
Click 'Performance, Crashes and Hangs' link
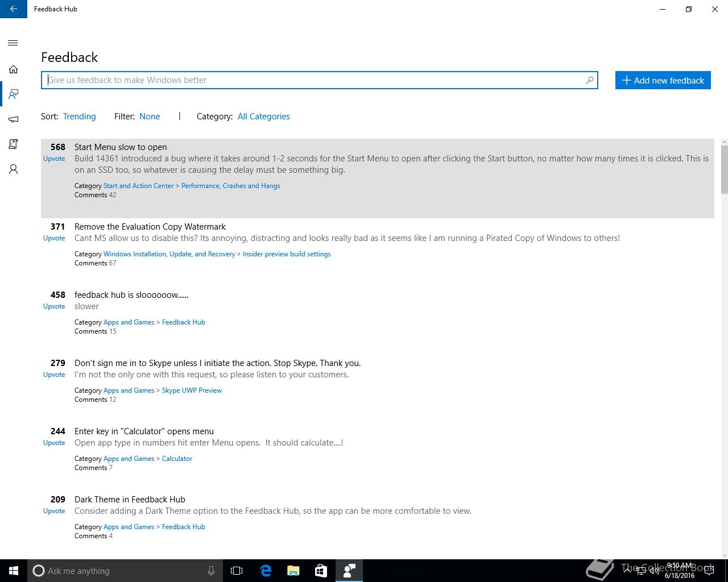click(x=230, y=186)
